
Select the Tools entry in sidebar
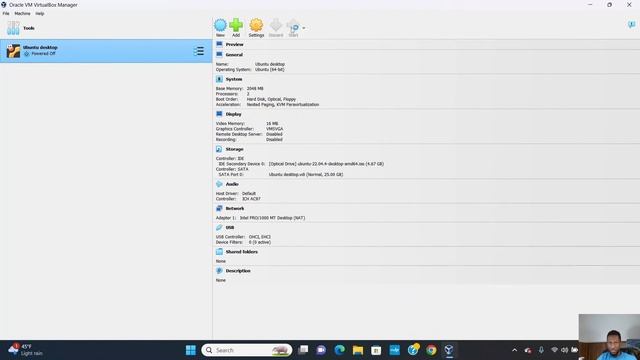point(106,28)
